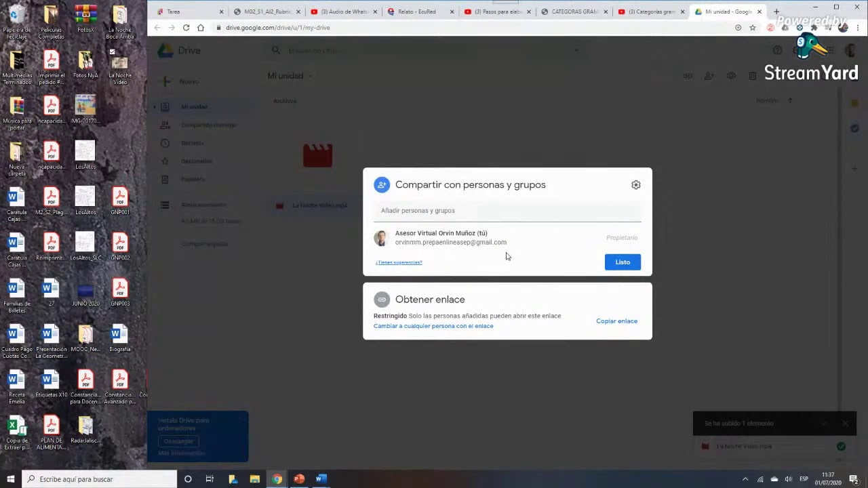Click ESP language indicator

(804, 479)
